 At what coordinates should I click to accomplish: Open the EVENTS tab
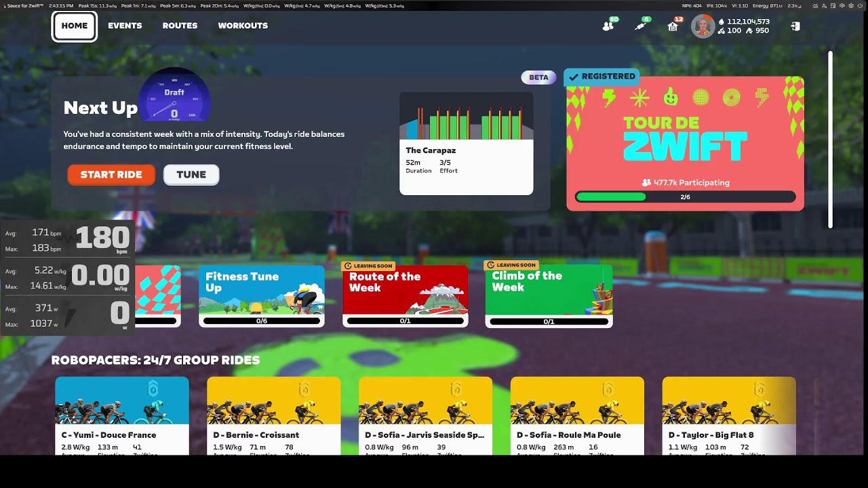(x=125, y=26)
